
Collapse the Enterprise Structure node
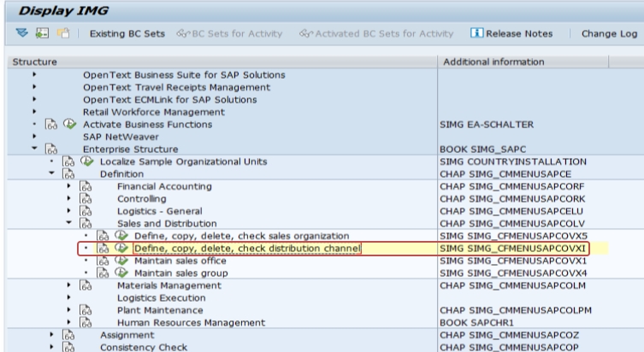click(34, 148)
